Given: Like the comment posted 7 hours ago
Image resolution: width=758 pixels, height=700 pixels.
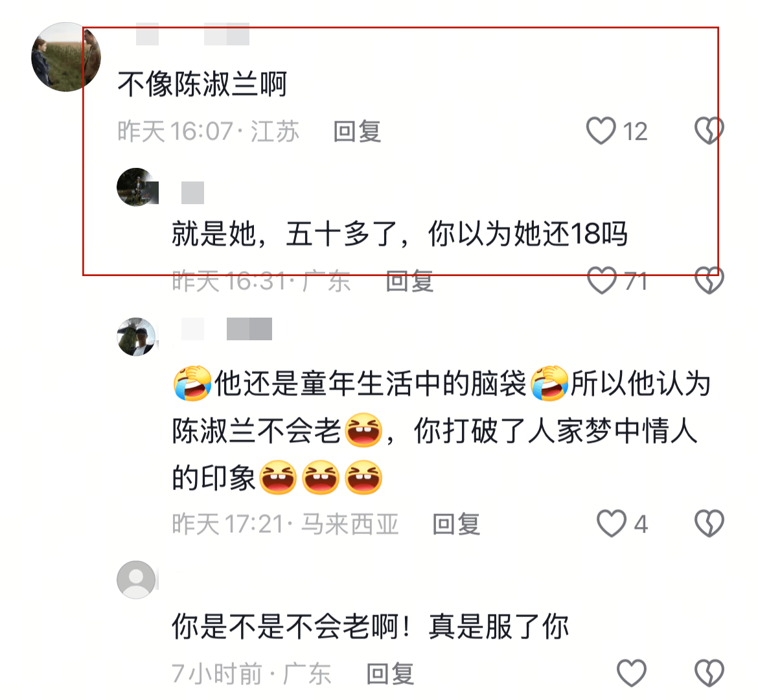Looking at the screenshot, I should pos(632,673).
